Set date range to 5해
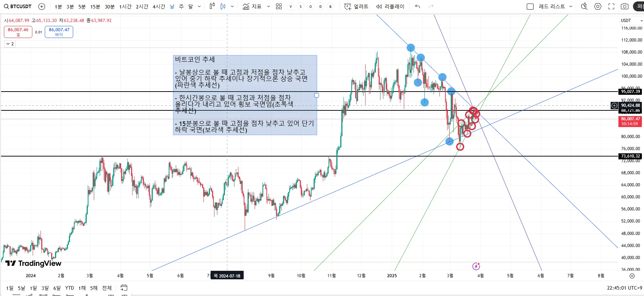Image resolution: width=644 pixels, height=296 pixels. 94,288
